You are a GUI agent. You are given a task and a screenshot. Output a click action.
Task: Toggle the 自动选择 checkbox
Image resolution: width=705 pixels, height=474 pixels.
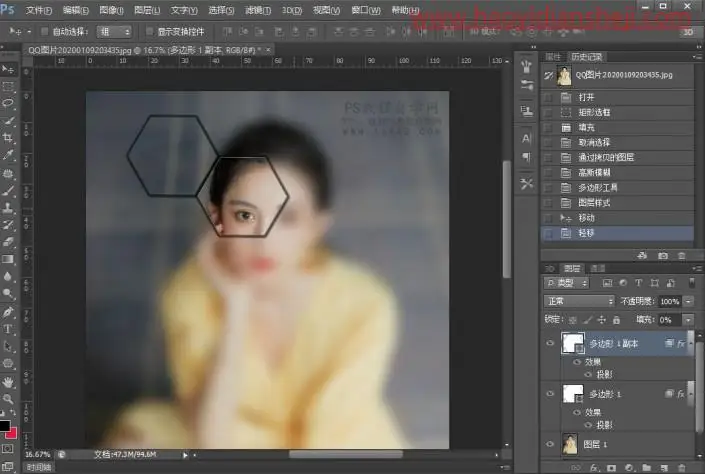(44, 31)
